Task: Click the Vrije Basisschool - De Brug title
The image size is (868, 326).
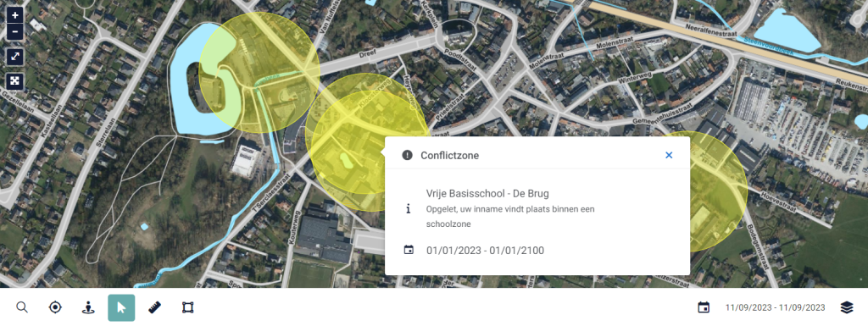Action: click(x=487, y=193)
